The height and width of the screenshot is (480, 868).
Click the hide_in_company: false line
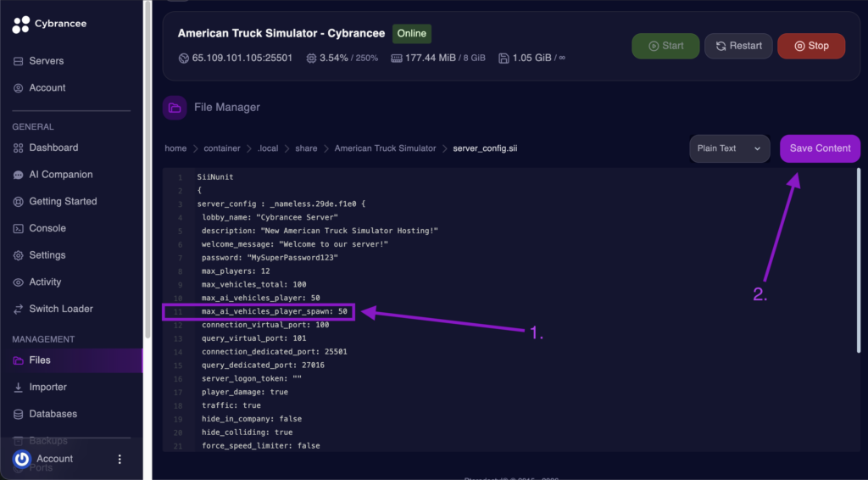click(251, 419)
